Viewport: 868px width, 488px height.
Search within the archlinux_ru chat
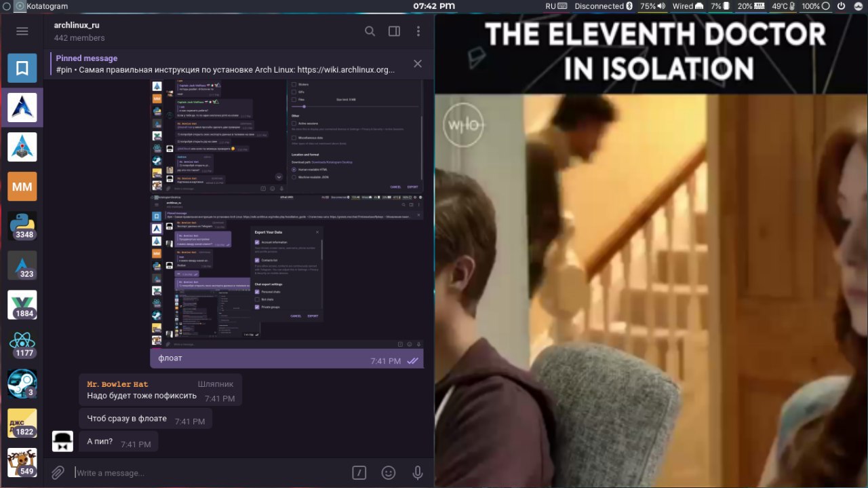370,31
